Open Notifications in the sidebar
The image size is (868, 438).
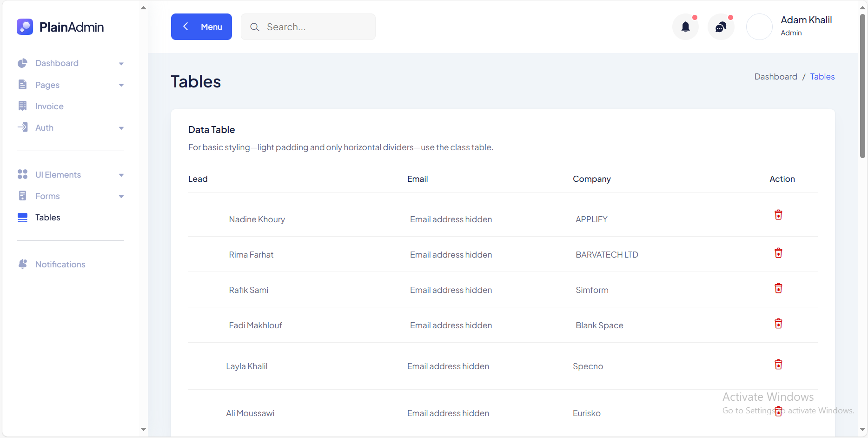60,265
